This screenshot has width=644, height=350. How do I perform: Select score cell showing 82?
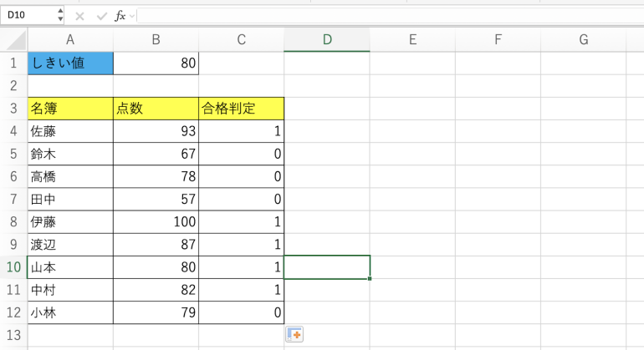(156, 290)
